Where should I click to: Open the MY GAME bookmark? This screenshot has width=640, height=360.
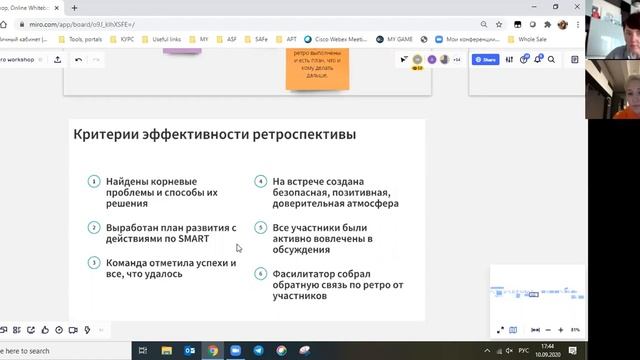tap(394, 39)
